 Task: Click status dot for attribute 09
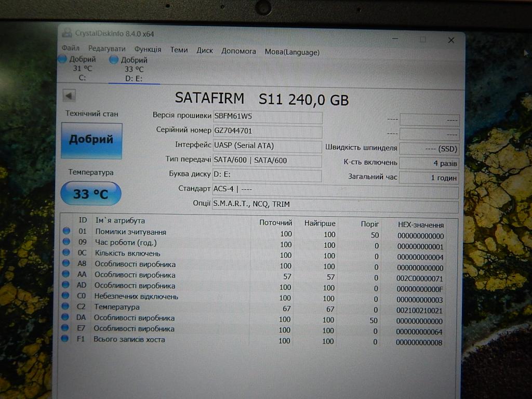[x=66, y=242]
